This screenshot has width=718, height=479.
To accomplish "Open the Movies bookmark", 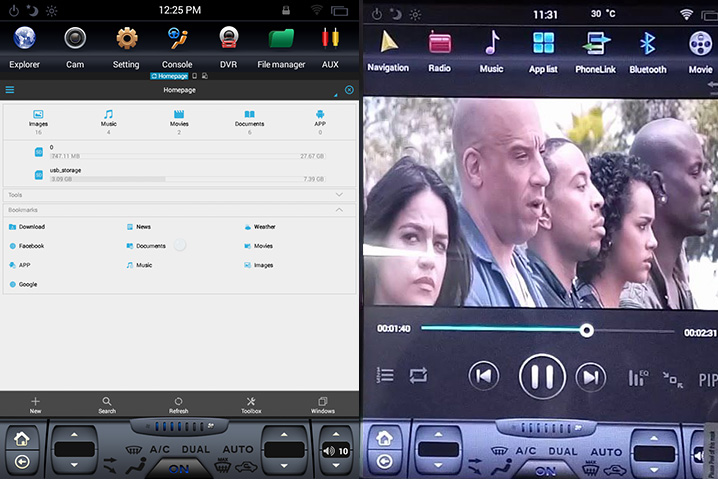I will tap(258, 246).
